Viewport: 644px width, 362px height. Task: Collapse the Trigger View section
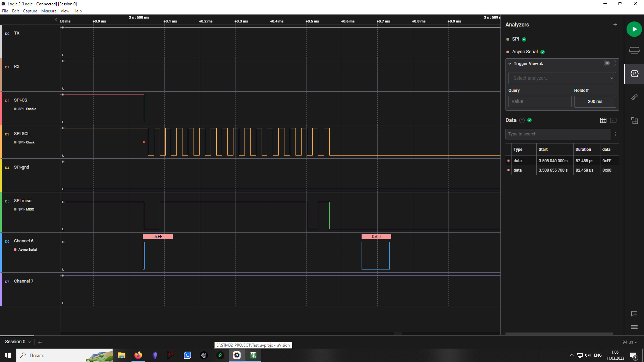tap(510, 64)
